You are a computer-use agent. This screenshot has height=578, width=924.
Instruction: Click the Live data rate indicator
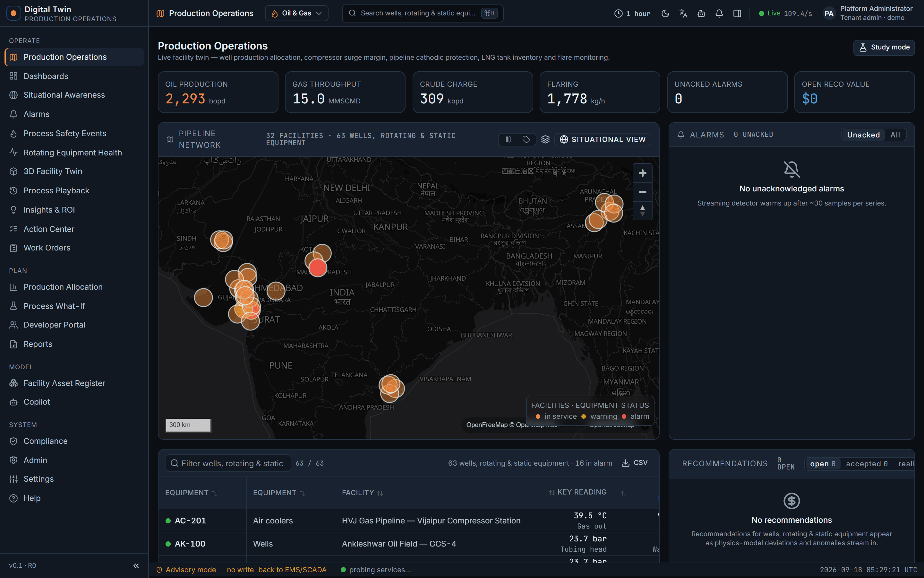click(785, 13)
